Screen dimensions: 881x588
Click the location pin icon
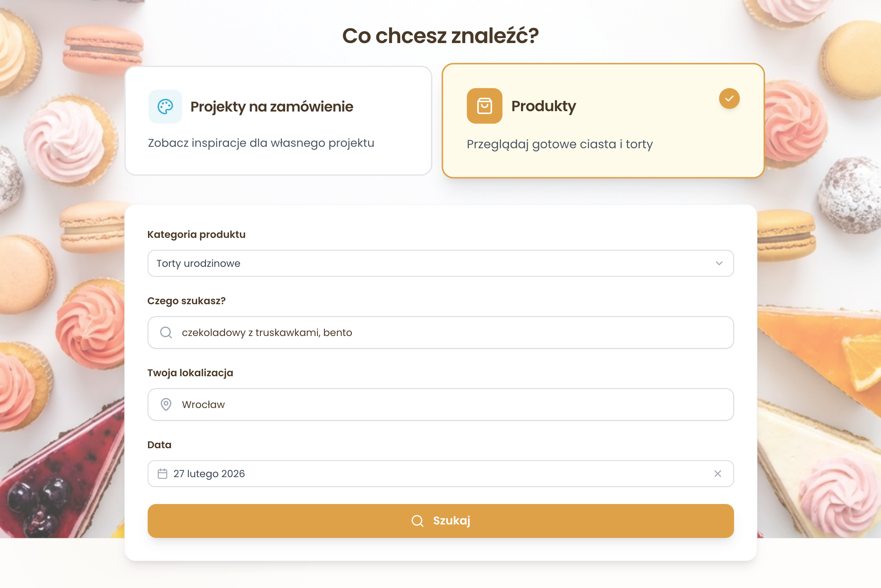[166, 404]
